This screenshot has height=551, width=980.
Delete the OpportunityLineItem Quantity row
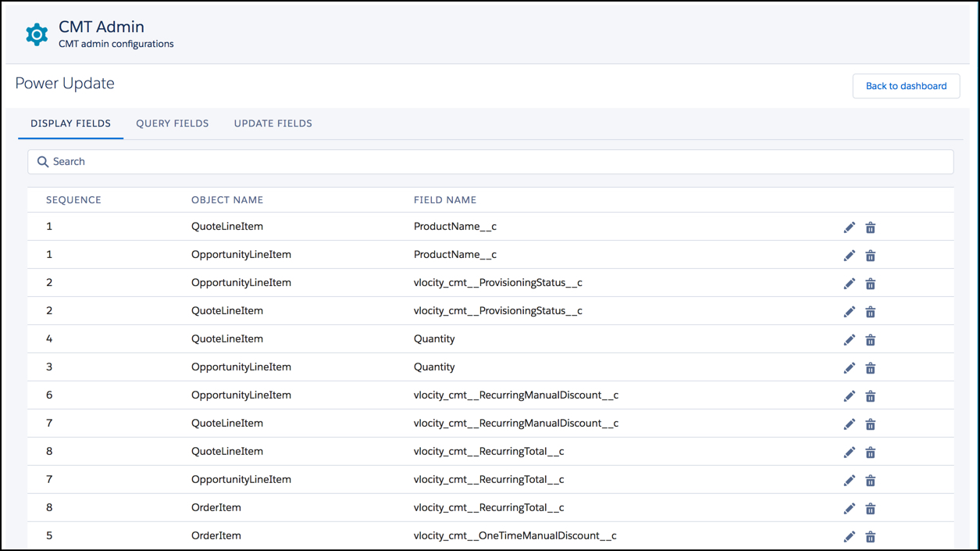coord(871,368)
